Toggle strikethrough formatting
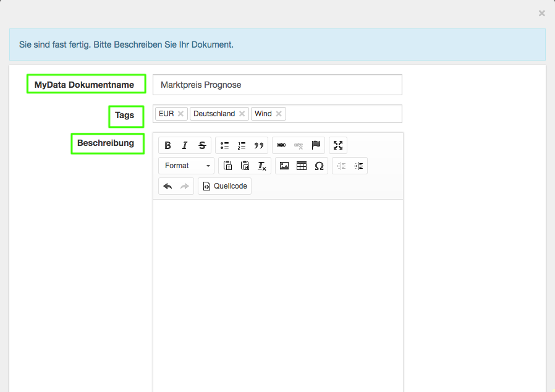 202,145
